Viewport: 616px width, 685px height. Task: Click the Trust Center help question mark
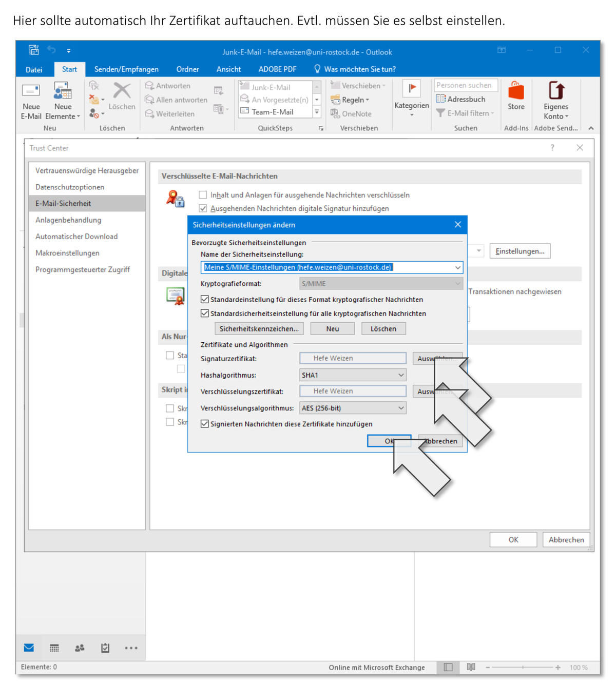point(552,148)
